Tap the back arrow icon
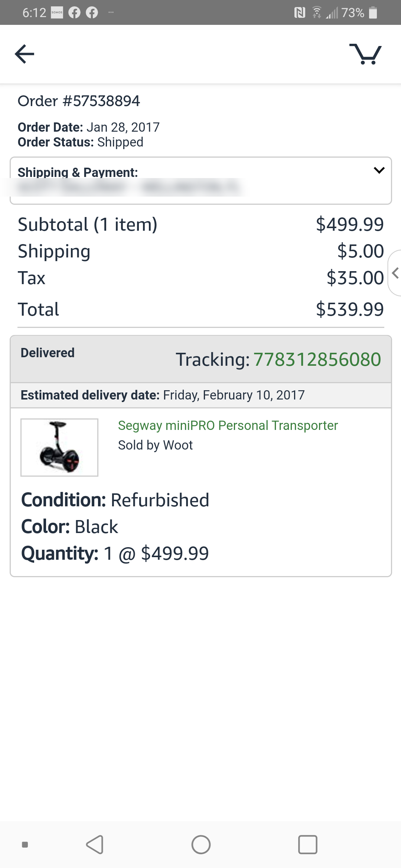The height and width of the screenshot is (868, 401). (x=25, y=54)
